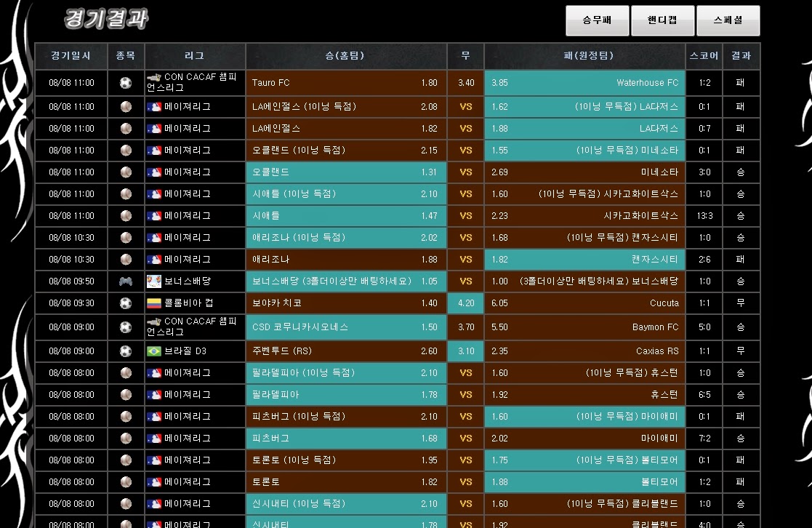Select the Baymon FC away team cell

[584, 327]
